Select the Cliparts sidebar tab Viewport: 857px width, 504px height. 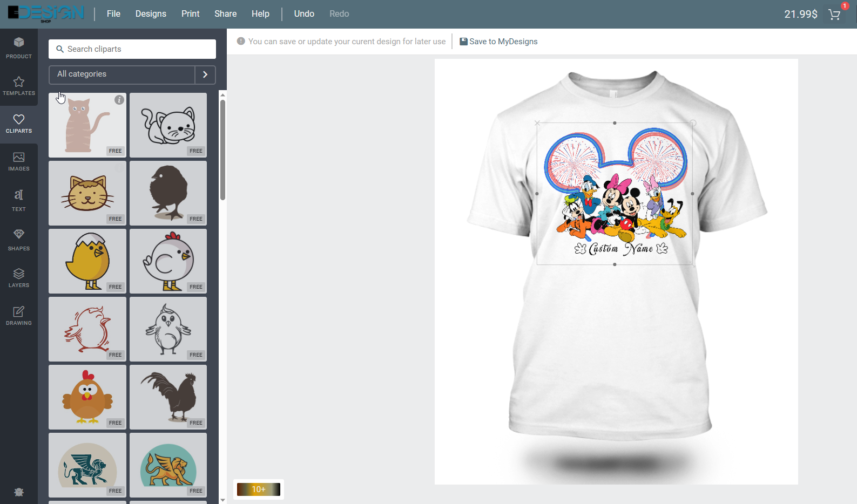tap(19, 124)
